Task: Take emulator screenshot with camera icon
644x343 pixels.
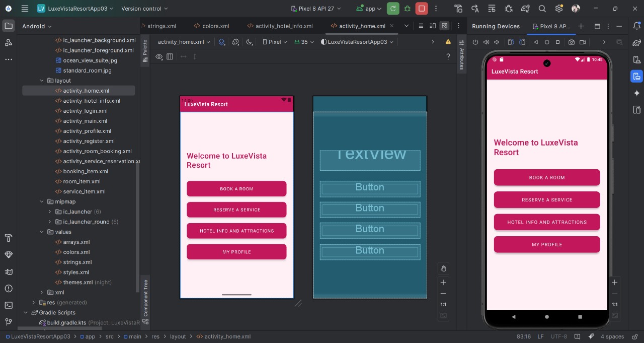Action: [572, 42]
